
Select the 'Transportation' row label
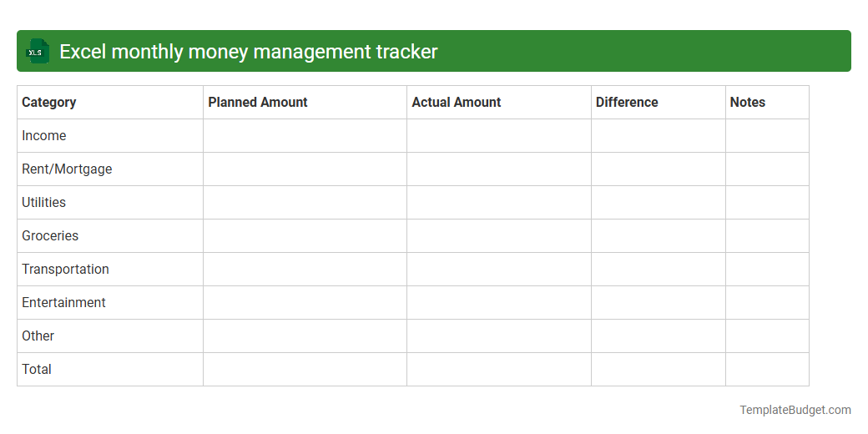tap(65, 269)
